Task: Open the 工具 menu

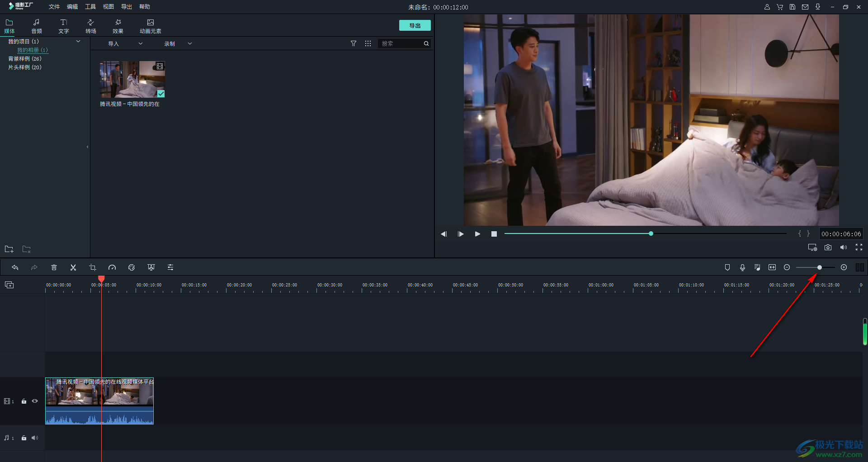Action: tap(90, 7)
